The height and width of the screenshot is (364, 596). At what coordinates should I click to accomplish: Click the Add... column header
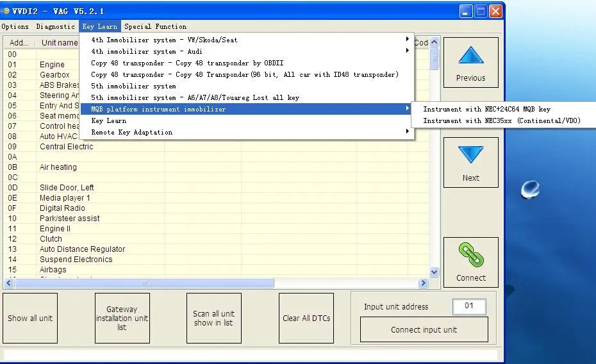[x=19, y=42]
